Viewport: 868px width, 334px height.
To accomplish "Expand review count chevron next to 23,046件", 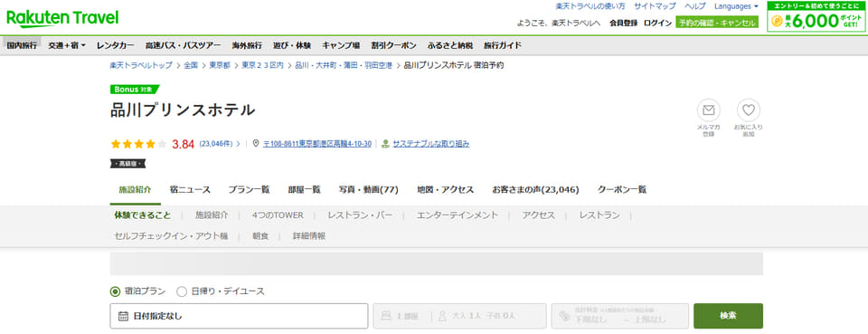I will [239, 144].
